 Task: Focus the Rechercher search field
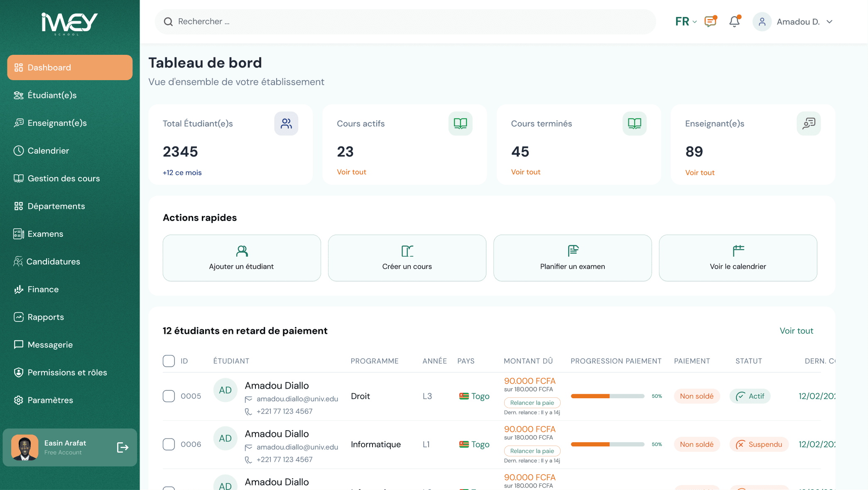point(405,22)
